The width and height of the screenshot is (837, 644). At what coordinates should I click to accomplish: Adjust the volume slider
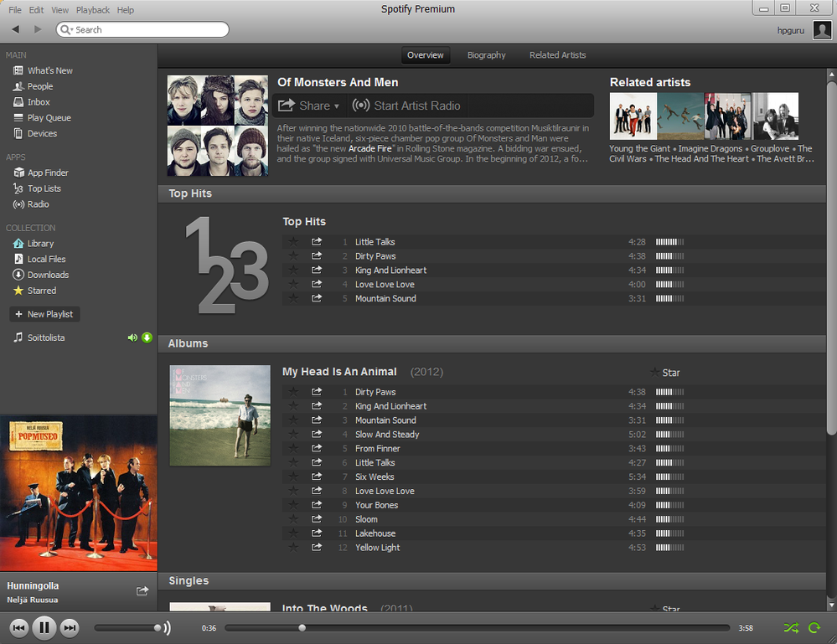pos(127,628)
